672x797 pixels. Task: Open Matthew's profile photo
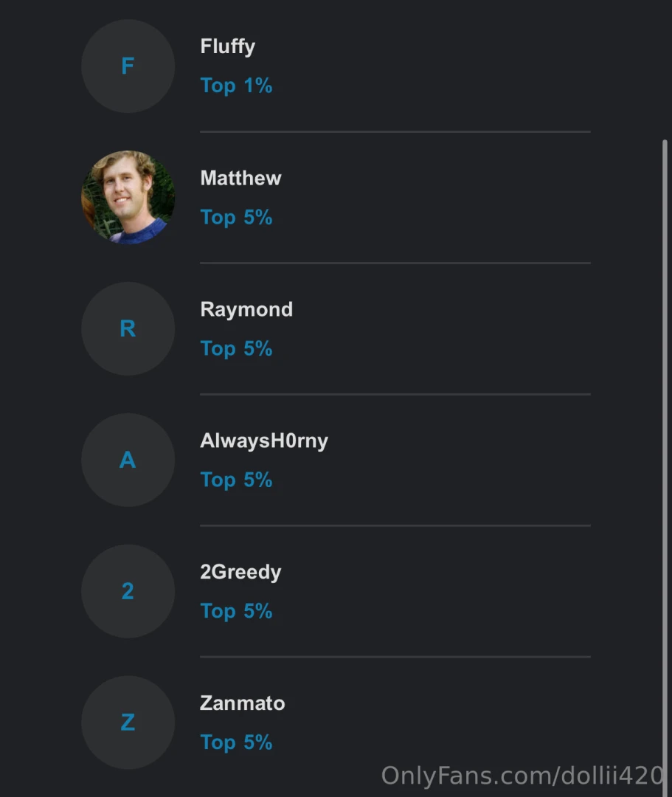click(x=128, y=197)
